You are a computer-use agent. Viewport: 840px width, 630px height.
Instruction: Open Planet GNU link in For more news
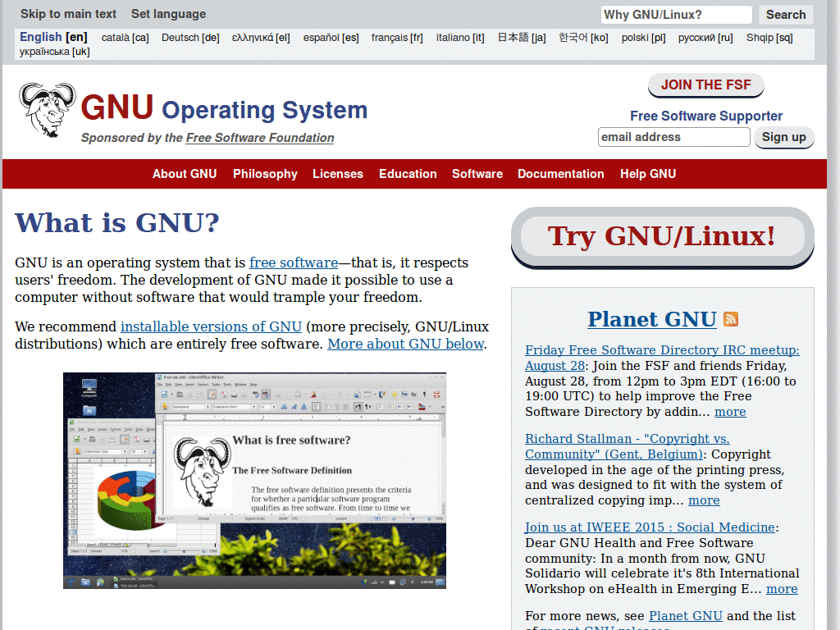[685, 616]
